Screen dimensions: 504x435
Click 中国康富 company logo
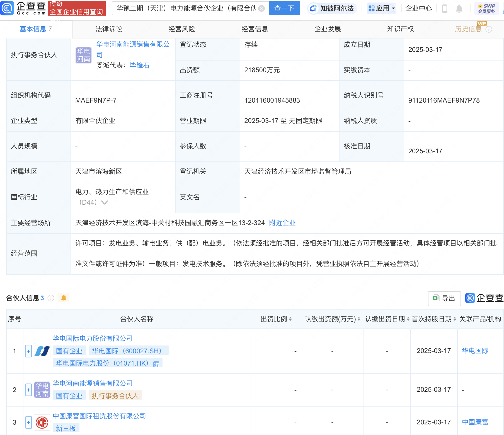[42, 422]
